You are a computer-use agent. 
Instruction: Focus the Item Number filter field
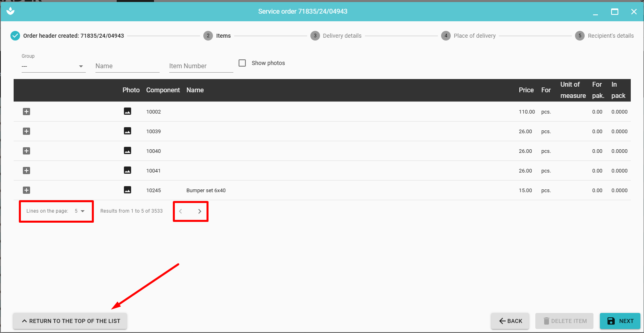tap(201, 66)
